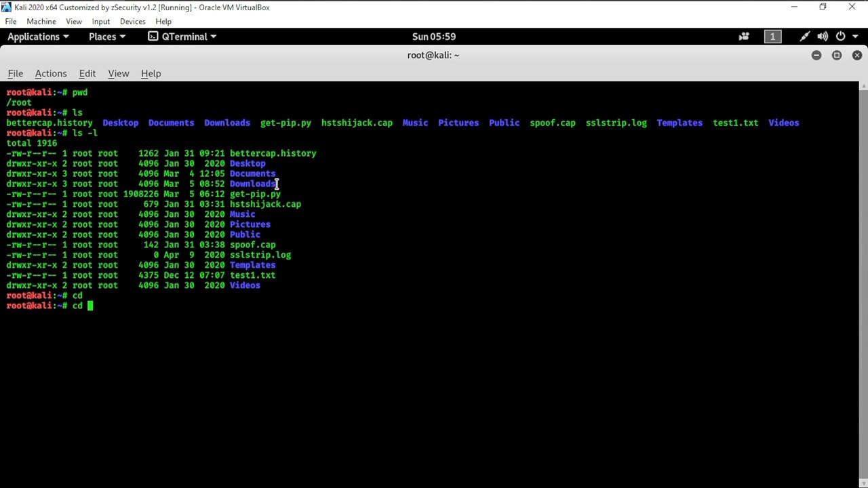Image resolution: width=868 pixels, height=488 pixels.
Task: Open the VirtualBox Input menu
Action: coord(101,22)
